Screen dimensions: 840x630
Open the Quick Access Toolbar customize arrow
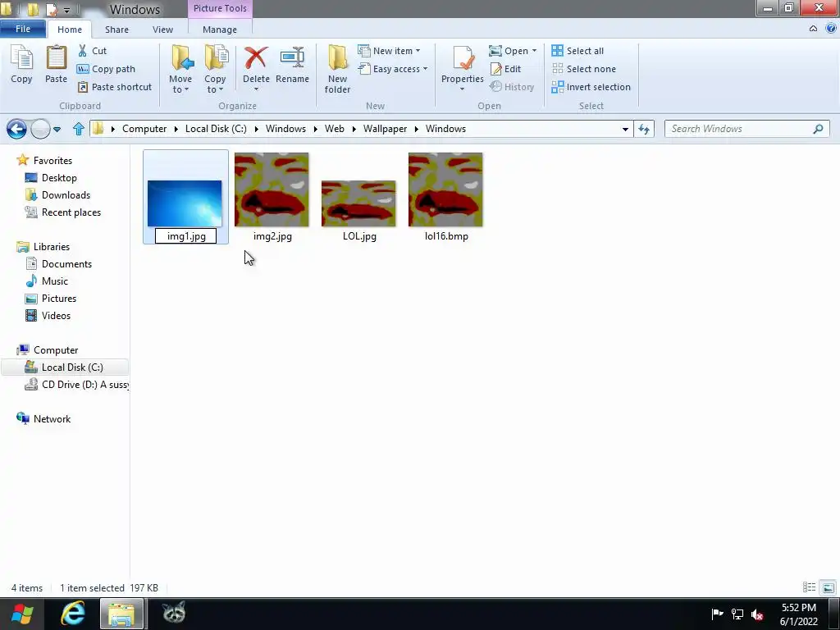tap(67, 10)
